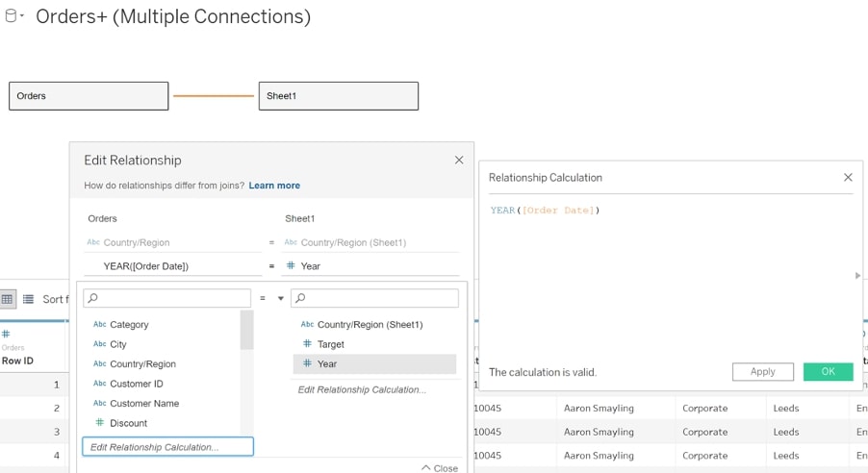Choose Category from the Orders field list
868x473 pixels.
click(129, 325)
